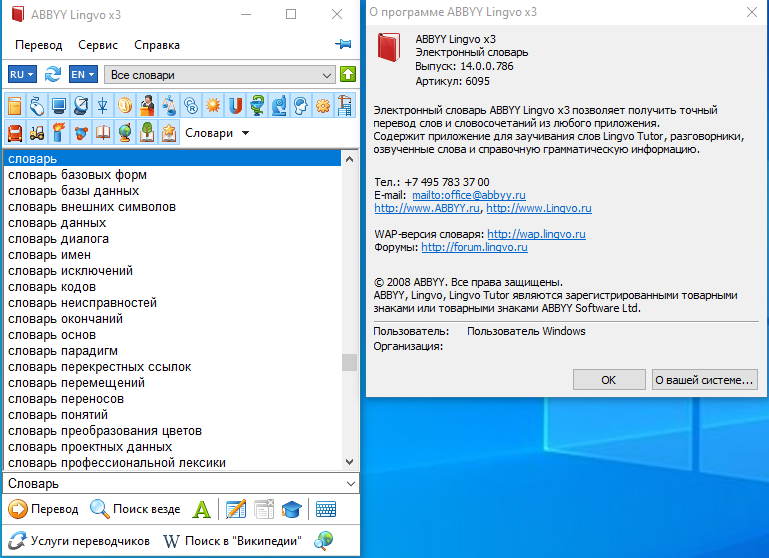Open the Сервис menu

(x=98, y=45)
